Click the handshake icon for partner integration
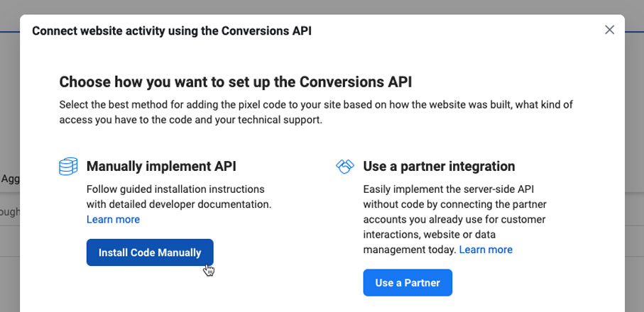 (x=345, y=167)
